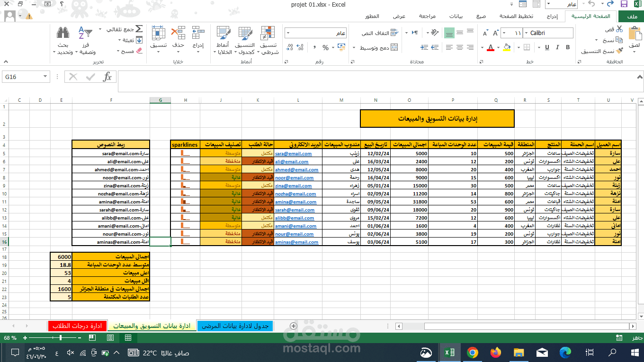Add a new sheet with the plus button

point(293,326)
